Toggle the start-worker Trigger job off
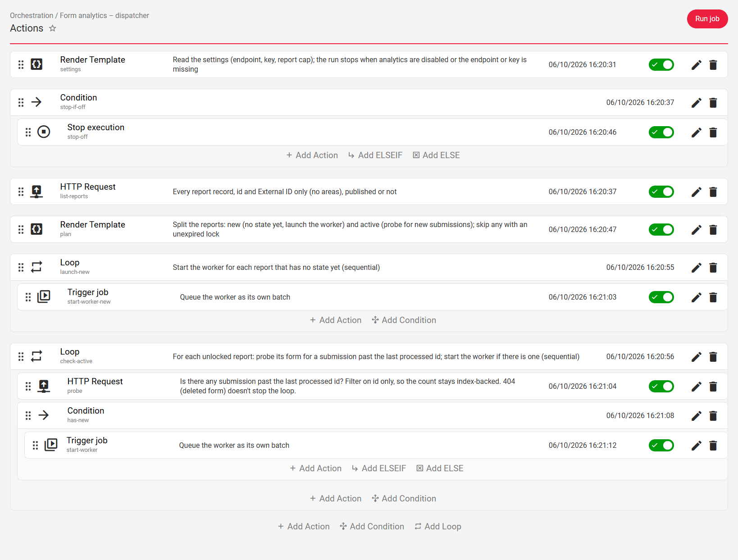The width and height of the screenshot is (738, 560). [x=661, y=446]
